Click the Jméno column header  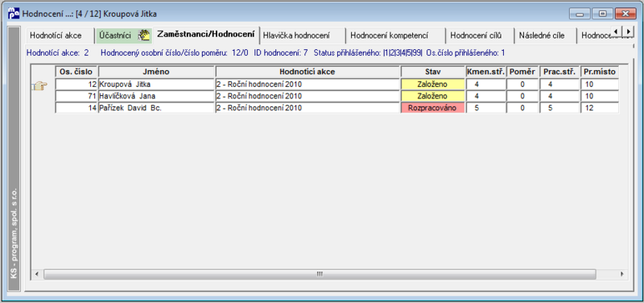[156, 72]
